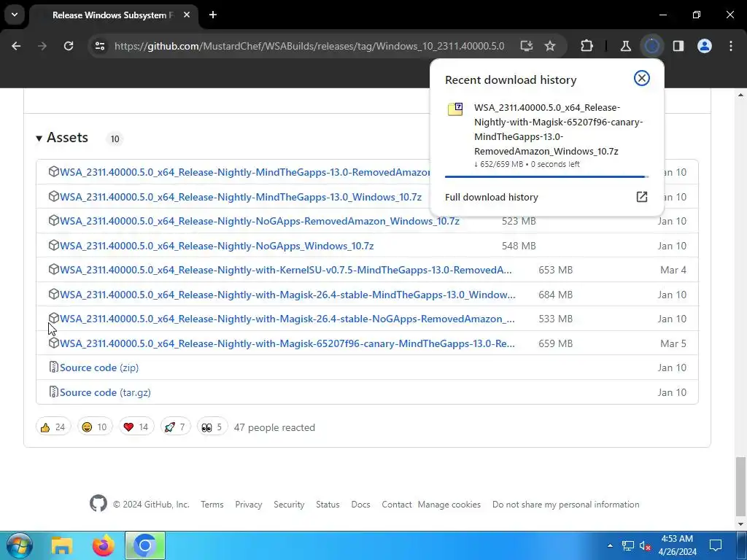Download NoGApps-RemovedAmazon_Windows_10.7z asset
747x560 pixels.
click(x=260, y=222)
